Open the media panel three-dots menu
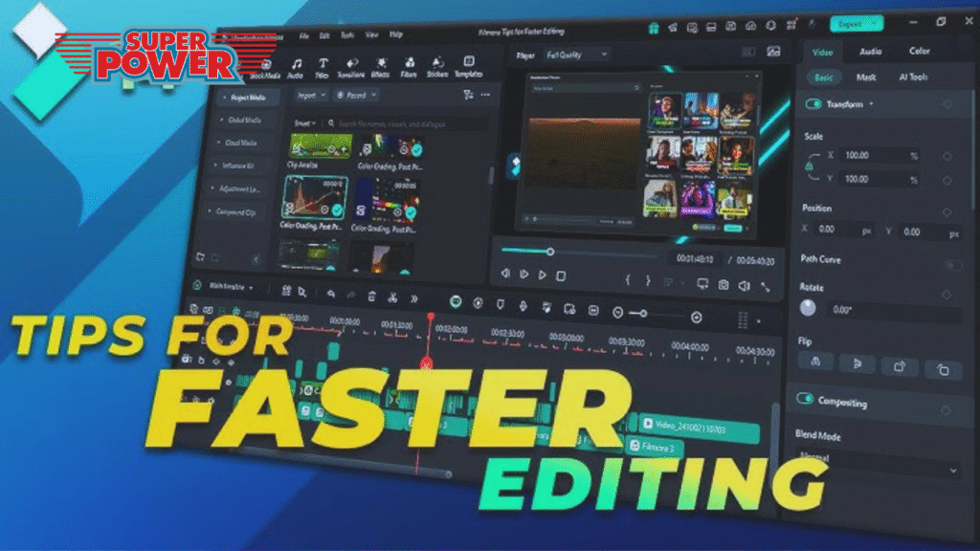The height and width of the screenshot is (551, 980). [x=485, y=95]
